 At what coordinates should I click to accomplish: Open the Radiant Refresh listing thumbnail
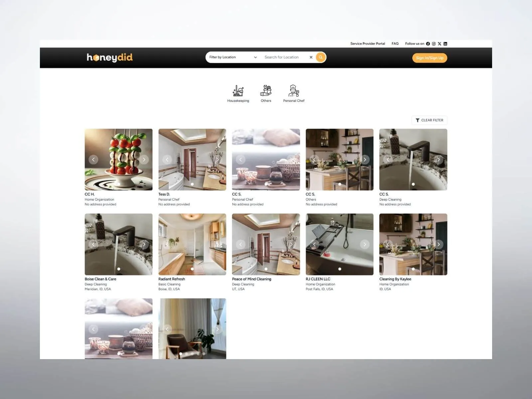point(192,244)
